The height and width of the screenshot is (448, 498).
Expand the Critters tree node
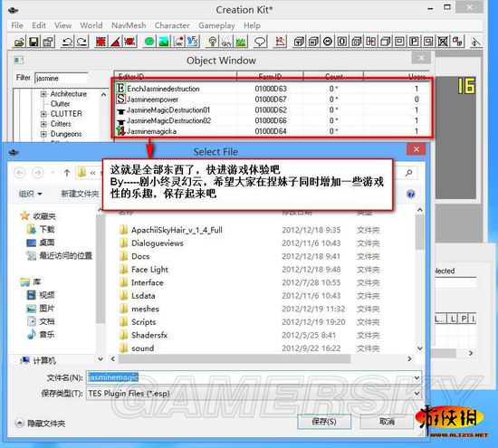click(43, 124)
